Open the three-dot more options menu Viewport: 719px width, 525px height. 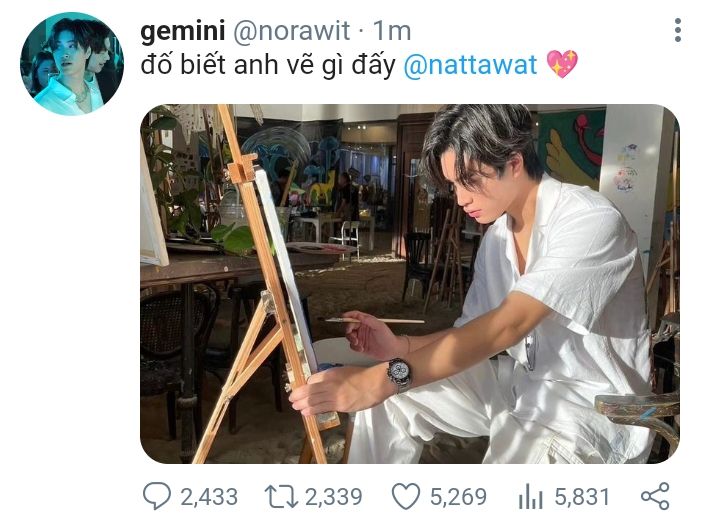pos(678,31)
